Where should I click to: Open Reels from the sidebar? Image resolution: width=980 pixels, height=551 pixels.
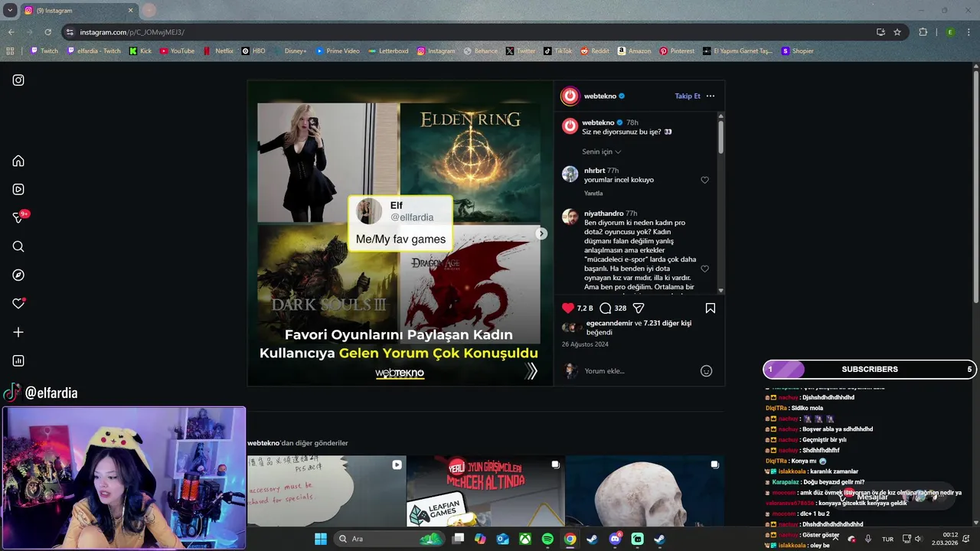(18, 189)
